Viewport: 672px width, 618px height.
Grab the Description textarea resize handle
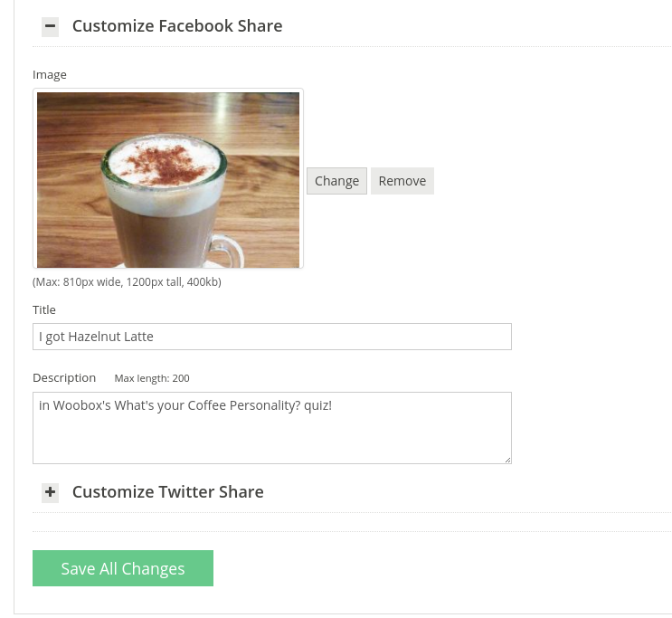508,461
